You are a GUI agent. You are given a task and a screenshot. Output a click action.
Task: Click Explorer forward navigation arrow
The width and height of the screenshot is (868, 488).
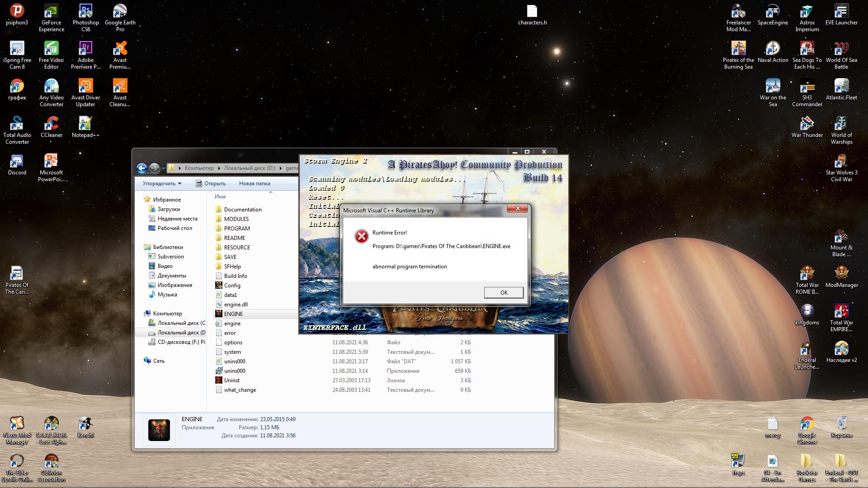pos(154,168)
